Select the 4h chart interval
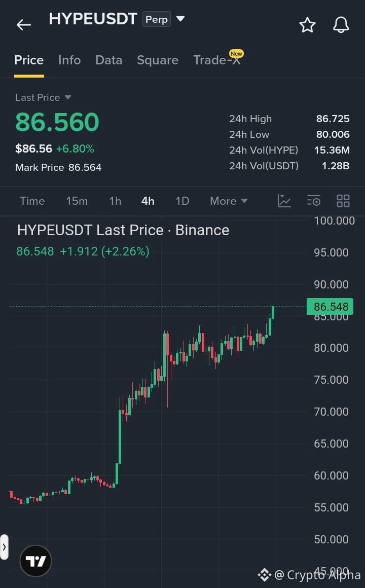365x588 pixels. pyautogui.click(x=148, y=201)
